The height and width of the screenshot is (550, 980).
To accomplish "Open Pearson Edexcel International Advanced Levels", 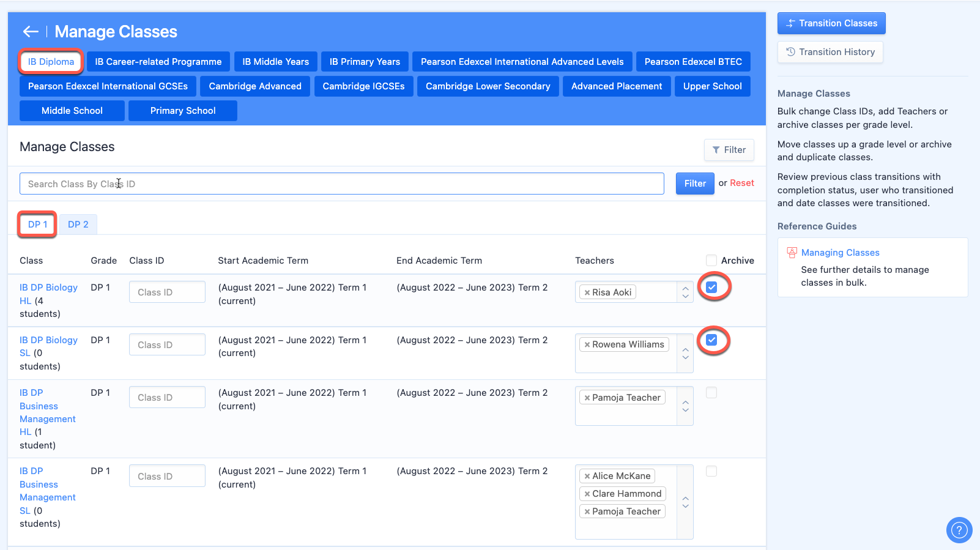I will pyautogui.click(x=522, y=62).
